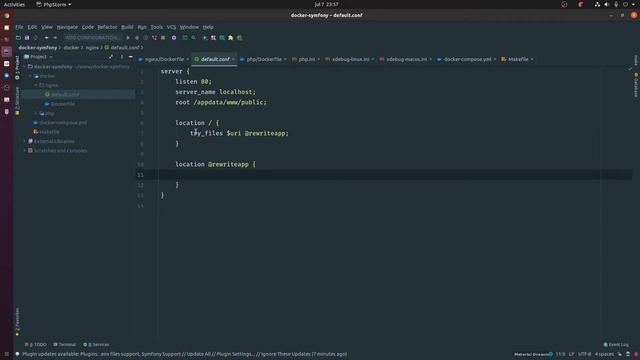This screenshot has height=360, width=640.
Task: Click the Forward navigation arrow
Action: tap(55, 38)
